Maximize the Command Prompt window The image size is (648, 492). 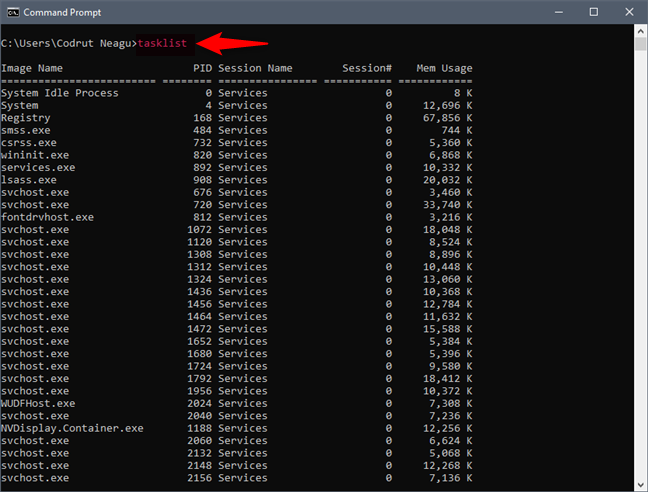click(594, 11)
